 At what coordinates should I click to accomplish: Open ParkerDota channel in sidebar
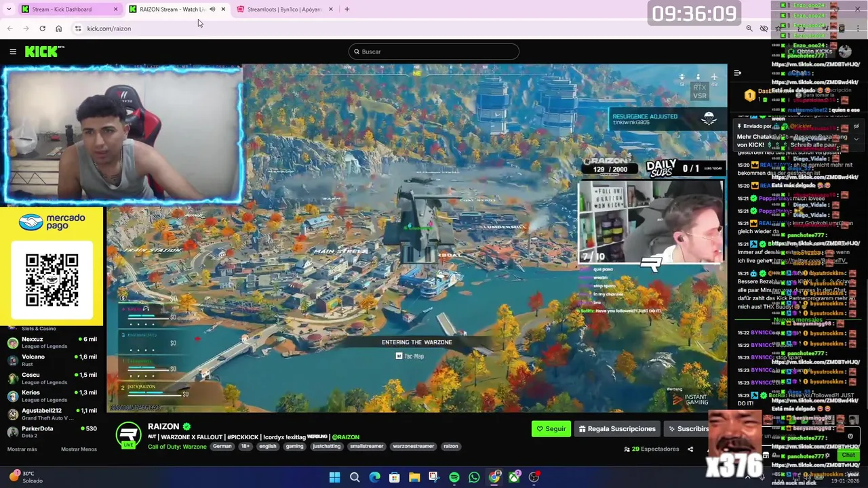click(x=52, y=432)
